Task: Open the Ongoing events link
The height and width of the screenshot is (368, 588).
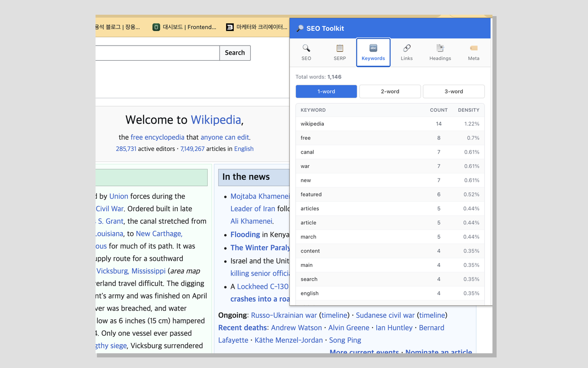Action: pyautogui.click(x=232, y=315)
